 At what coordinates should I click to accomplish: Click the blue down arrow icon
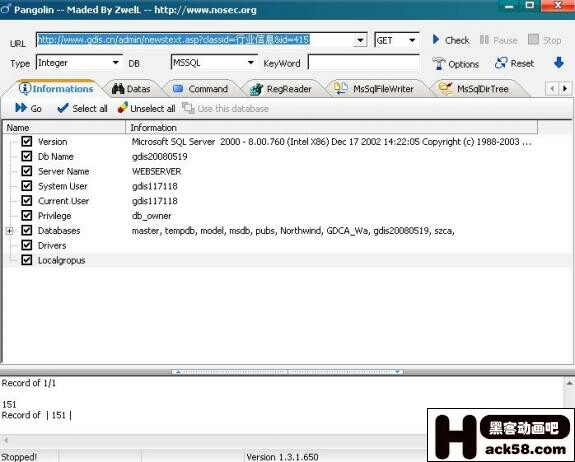point(558,63)
